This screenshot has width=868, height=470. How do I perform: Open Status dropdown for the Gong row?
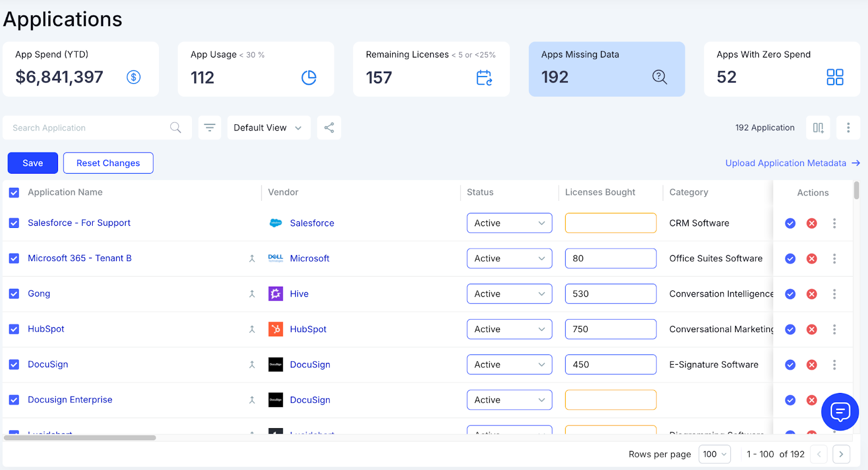(x=509, y=294)
